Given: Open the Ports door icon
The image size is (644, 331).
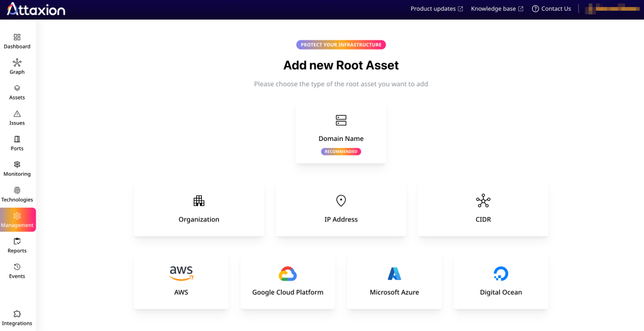Looking at the screenshot, I should (x=17, y=139).
